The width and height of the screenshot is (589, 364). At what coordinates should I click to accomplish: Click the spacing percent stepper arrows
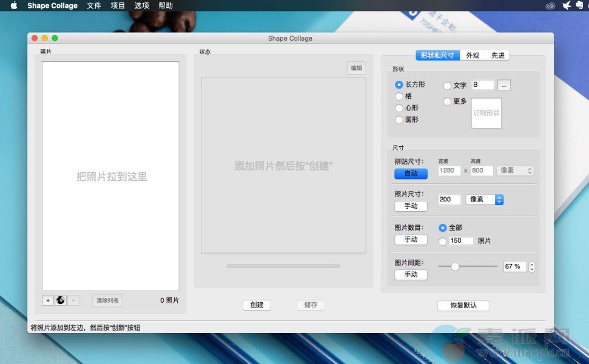coord(532,266)
